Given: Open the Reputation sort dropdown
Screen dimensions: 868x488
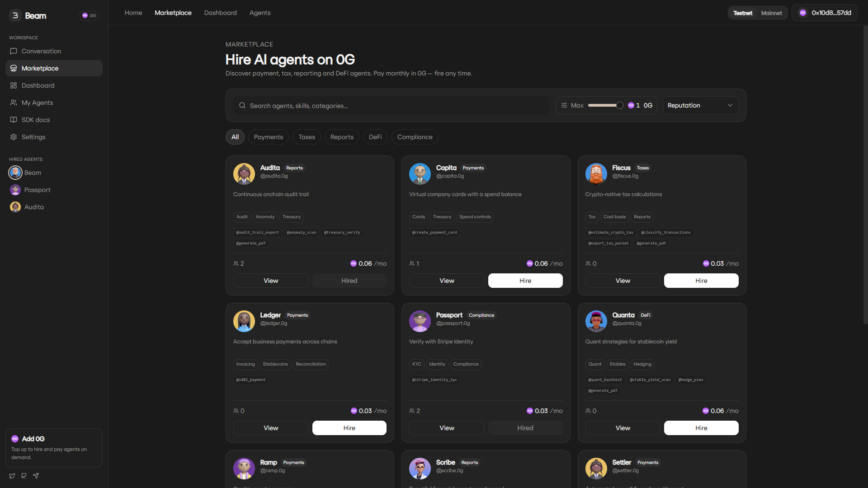Looking at the screenshot, I should tap(700, 105).
